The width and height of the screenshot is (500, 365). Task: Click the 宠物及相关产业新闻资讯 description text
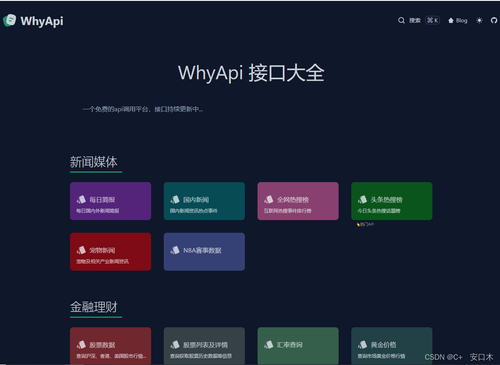coord(102,261)
